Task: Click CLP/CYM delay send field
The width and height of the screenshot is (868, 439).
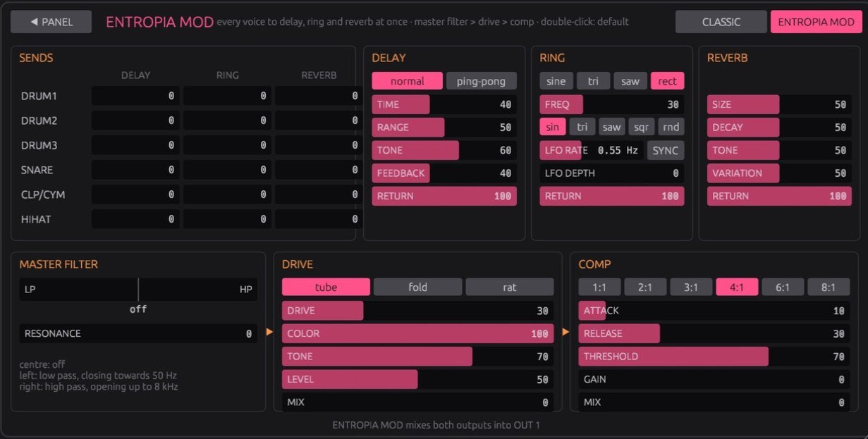Action: coord(135,194)
